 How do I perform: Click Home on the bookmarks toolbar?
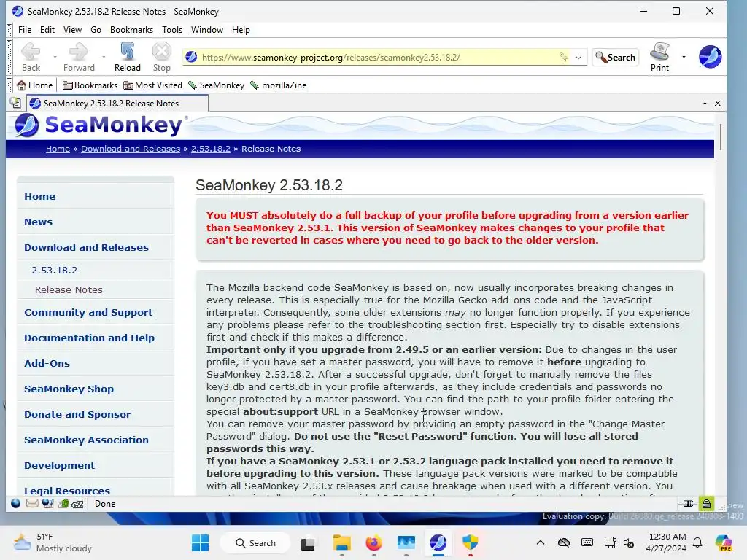tap(34, 85)
